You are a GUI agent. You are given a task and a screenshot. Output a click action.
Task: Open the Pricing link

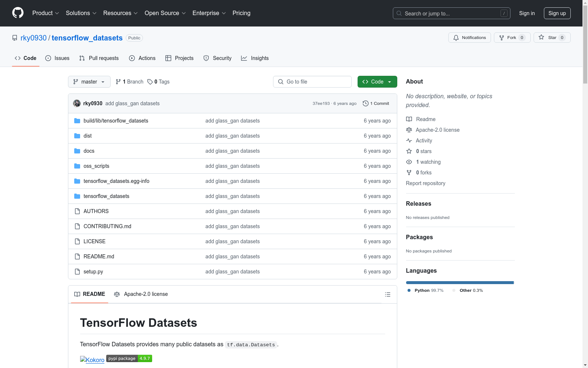click(x=241, y=13)
